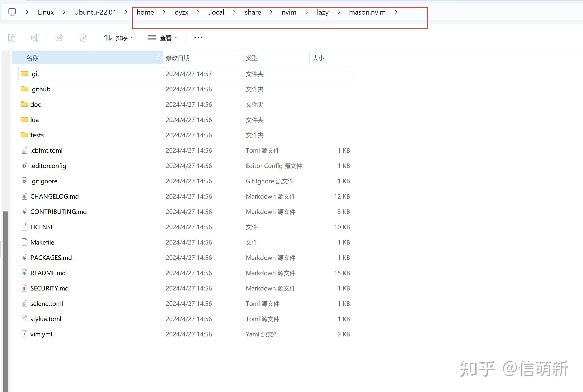
Task: Go to the nvim breadcrumb folder
Action: (x=289, y=12)
